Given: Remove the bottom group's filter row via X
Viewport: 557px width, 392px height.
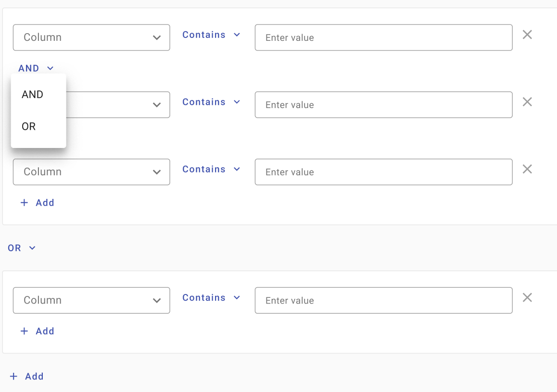Looking at the screenshot, I should (527, 298).
